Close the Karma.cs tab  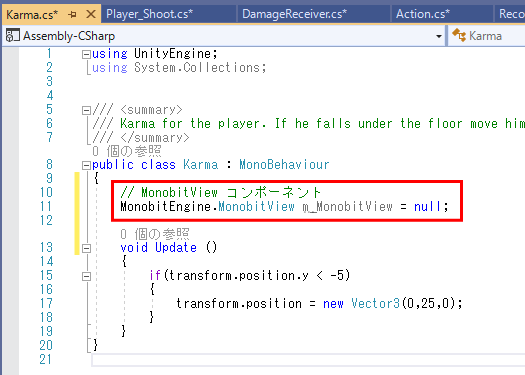point(91,14)
